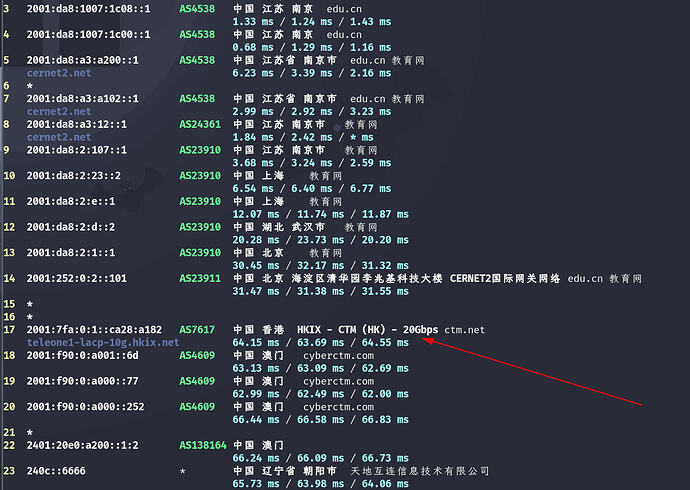This screenshot has width=690, height=490.
Task: Select latency 65.73 ms on hop 23
Action: coord(256,484)
